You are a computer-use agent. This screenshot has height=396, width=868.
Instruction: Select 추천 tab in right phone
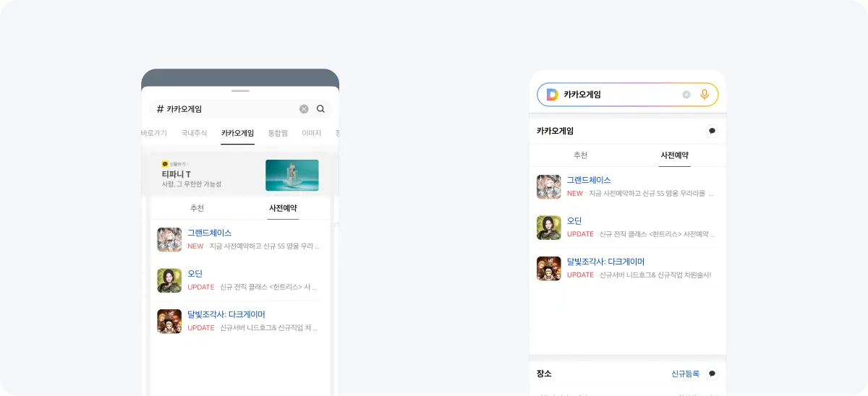tap(580, 155)
